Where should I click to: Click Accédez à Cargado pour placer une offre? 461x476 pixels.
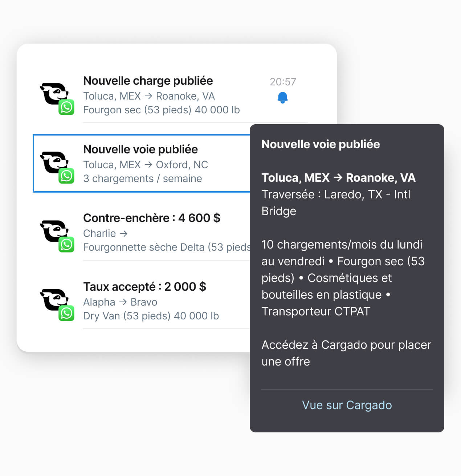[x=346, y=353]
